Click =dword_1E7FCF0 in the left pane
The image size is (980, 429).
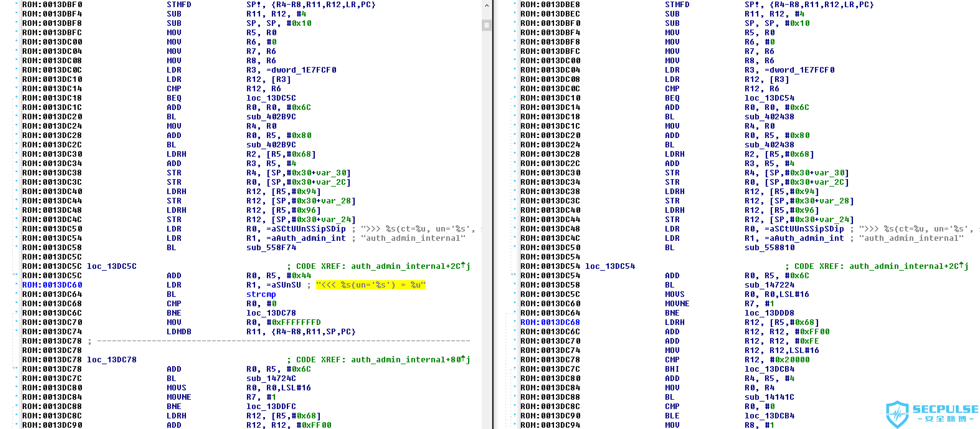(301, 70)
